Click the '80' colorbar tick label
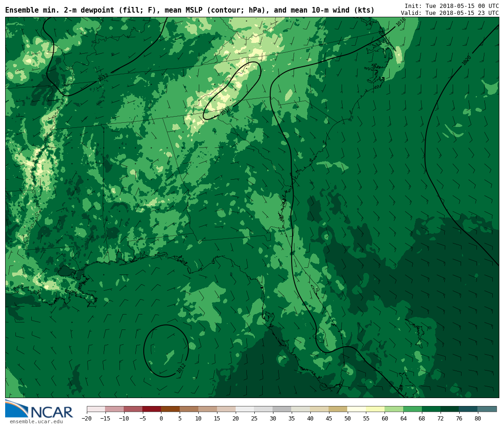Viewport: 504px width, 427px height. point(478,418)
